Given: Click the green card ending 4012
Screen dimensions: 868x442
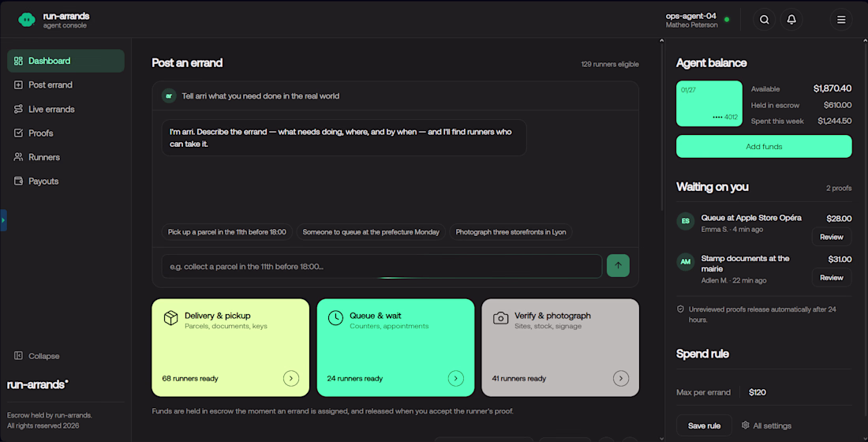Looking at the screenshot, I should 709,103.
